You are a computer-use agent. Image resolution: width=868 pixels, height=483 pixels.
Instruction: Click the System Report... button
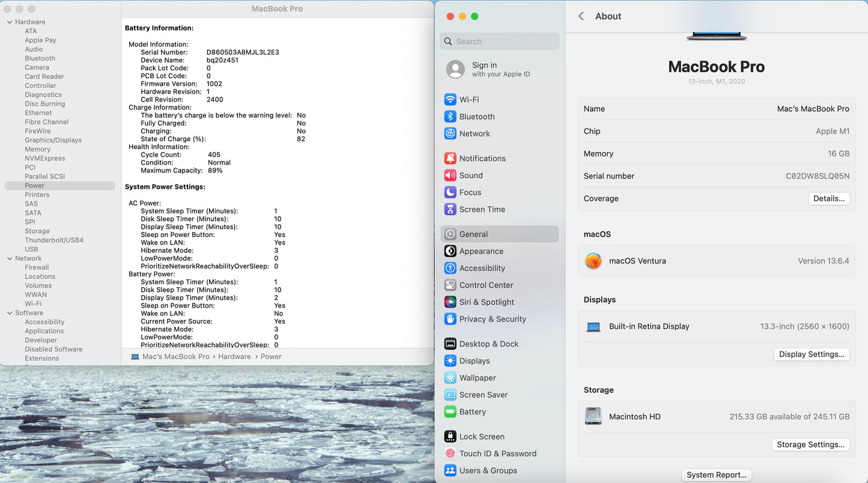(x=717, y=475)
